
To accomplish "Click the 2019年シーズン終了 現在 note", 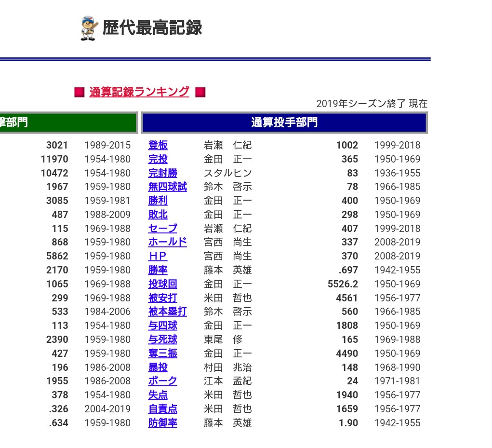I will tap(372, 104).
